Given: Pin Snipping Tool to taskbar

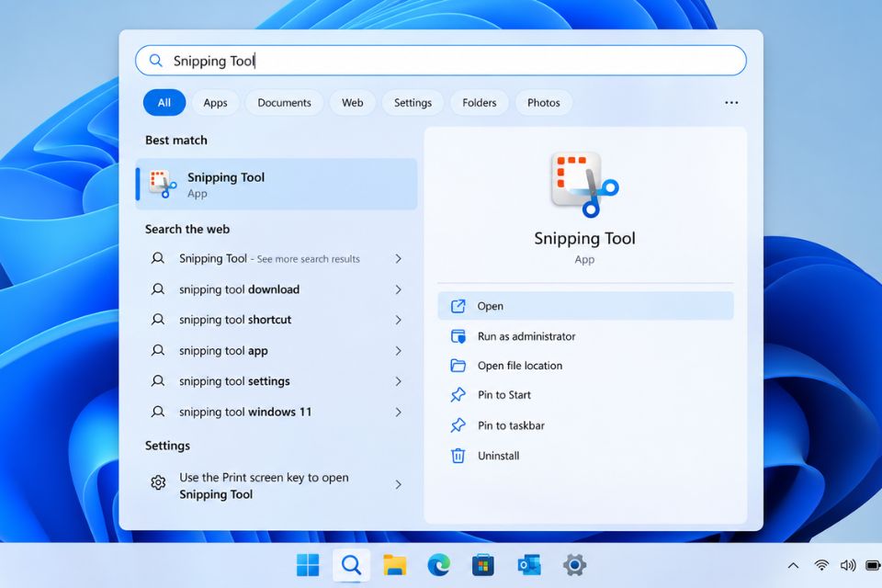Looking at the screenshot, I should click(585, 425).
